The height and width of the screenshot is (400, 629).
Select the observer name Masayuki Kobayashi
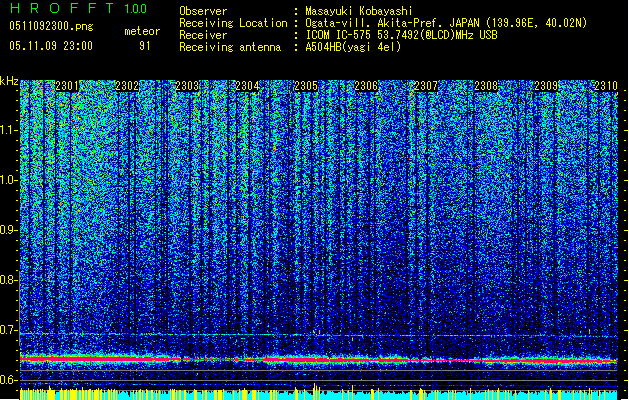pyautogui.click(x=359, y=11)
